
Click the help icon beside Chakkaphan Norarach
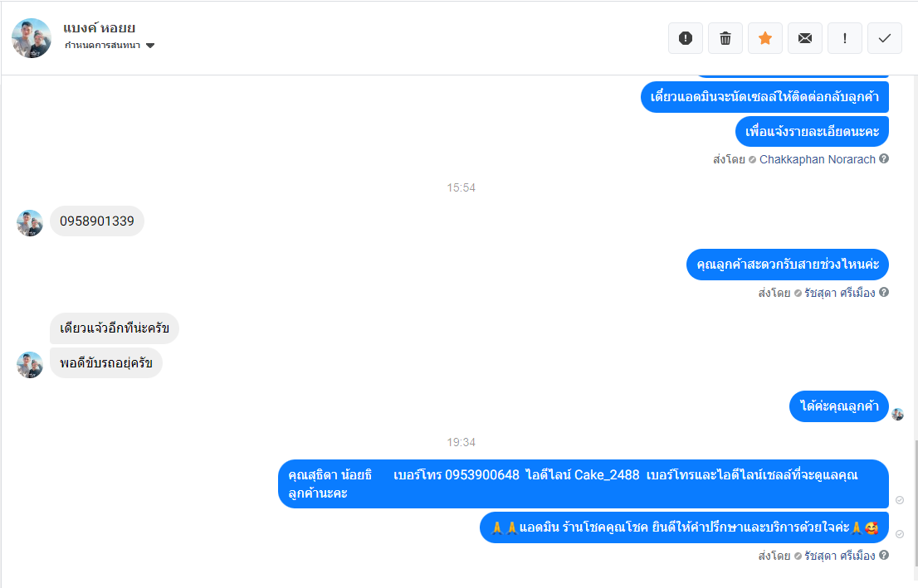coord(884,158)
